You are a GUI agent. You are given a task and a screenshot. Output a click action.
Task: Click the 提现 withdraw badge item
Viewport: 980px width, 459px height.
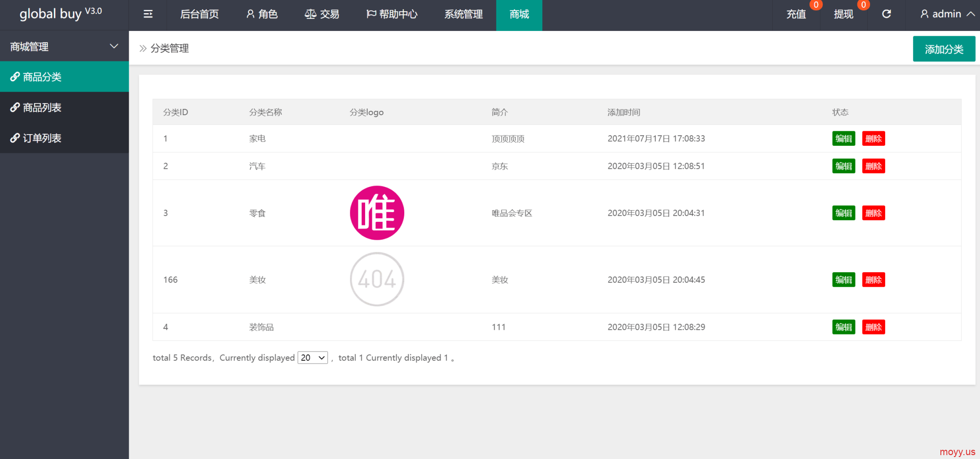pos(843,15)
